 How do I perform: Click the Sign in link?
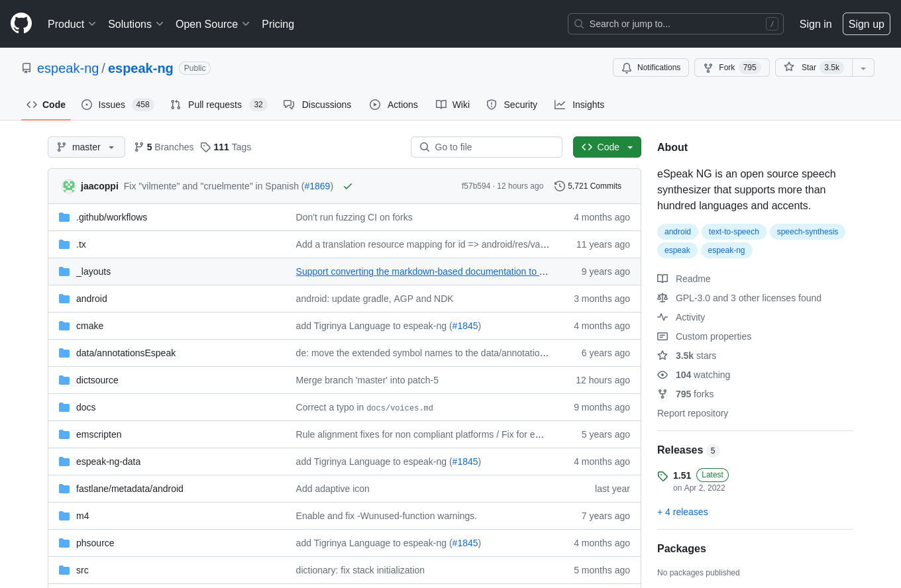click(x=816, y=24)
